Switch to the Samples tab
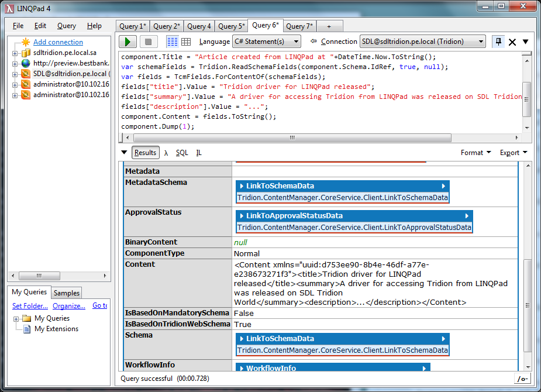The height and width of the screenshot is (392, 541). click(67, 293)
